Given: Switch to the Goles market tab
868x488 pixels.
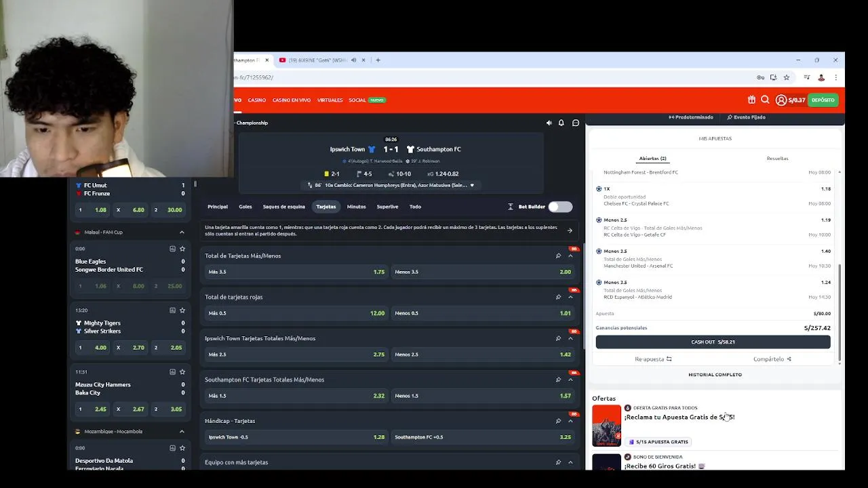Looking at the screenshot, I should 245,207.
